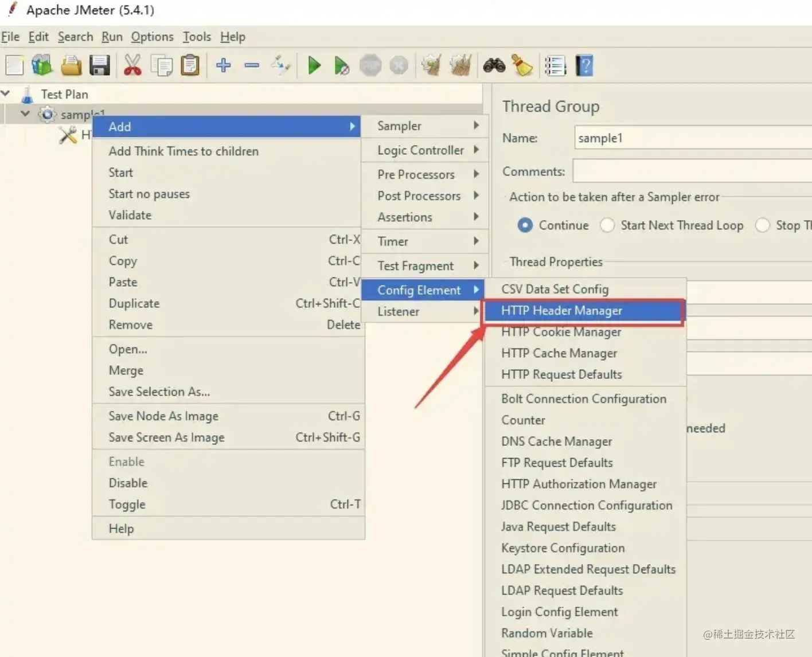The image size is (812, 657).
Task: Expand the Timer submenu
Action: coord(425,241)
